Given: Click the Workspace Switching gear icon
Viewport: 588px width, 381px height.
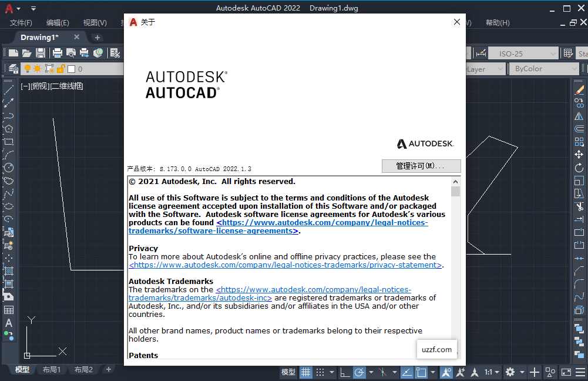Looking at the screenshot, I should pos(510,372).
